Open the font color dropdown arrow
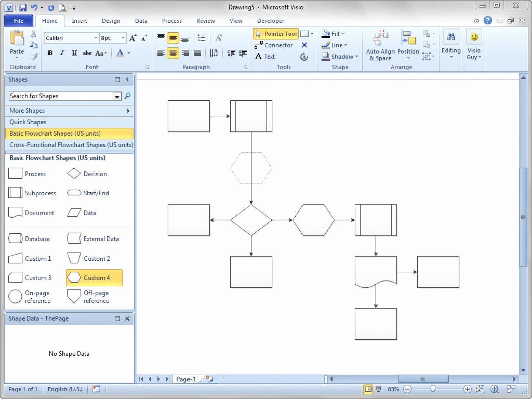Screen dimensions: 532x399 pyautogui.click(x=129, y=53)
